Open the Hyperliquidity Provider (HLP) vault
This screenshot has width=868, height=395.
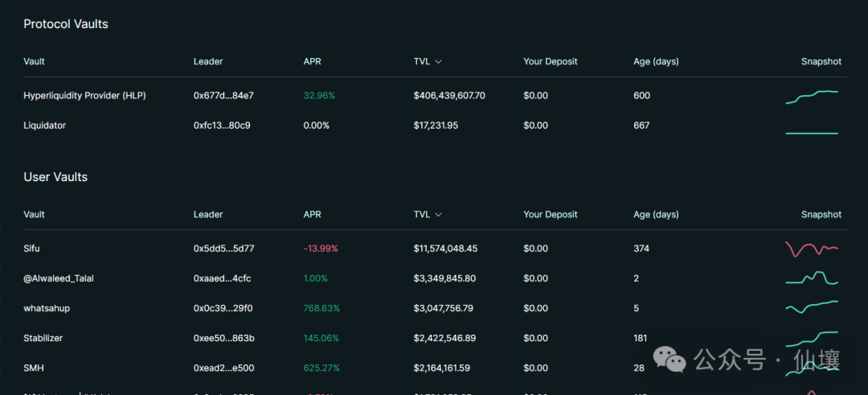(84, 96)
